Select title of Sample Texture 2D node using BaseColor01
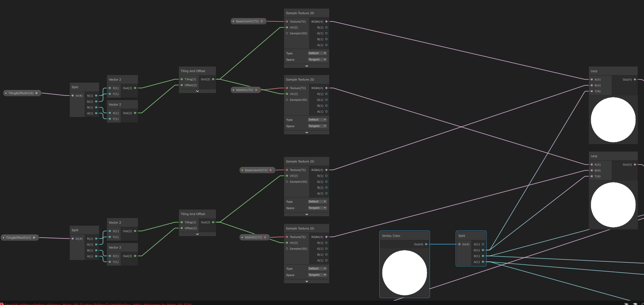This screenshot has width=644, height=305. coord(300,13)
